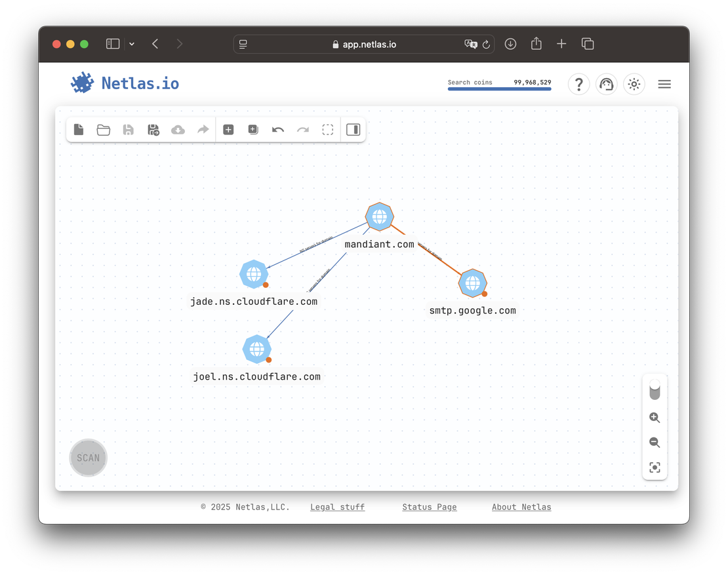This screenshot has width=728, height=575.
Task: Create a new graph document
Action: point(79,129)
